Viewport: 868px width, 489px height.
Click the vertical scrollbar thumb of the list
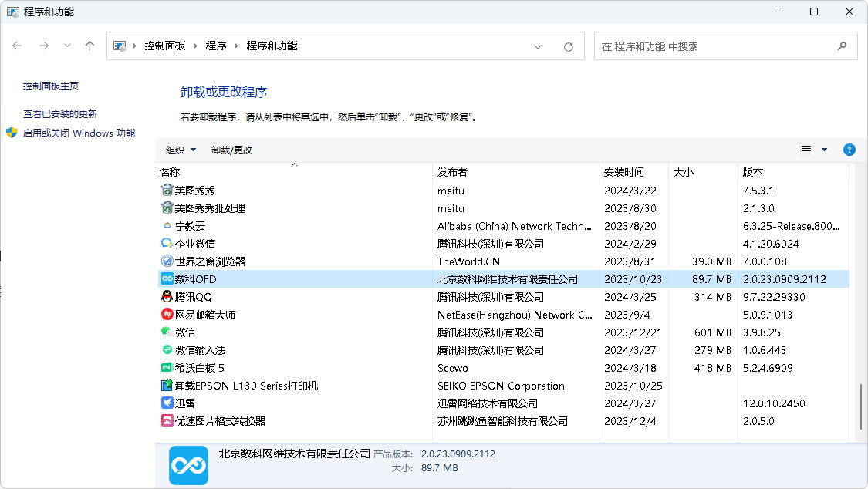pyautogui.click(x=861, y=406)
